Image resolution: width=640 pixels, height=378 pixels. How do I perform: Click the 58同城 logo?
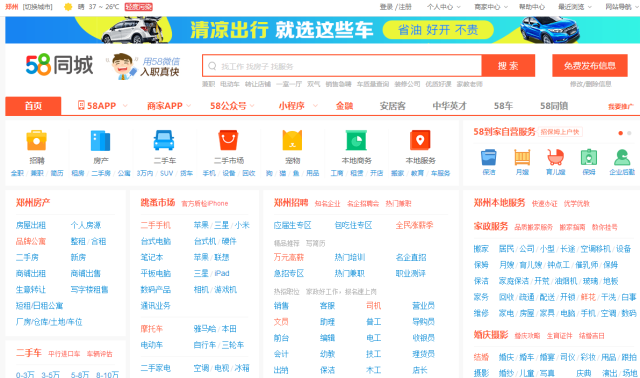pyautogui.click(x=60, y=65)
